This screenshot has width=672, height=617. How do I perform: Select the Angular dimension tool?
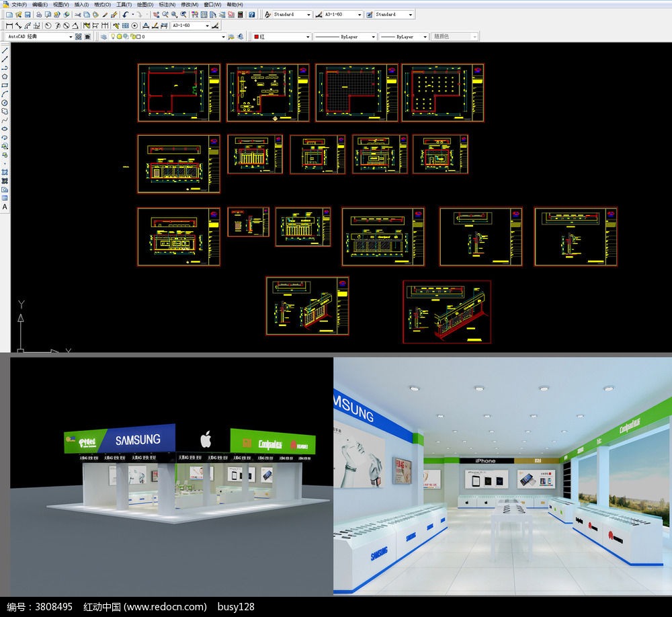pos(75,26)
